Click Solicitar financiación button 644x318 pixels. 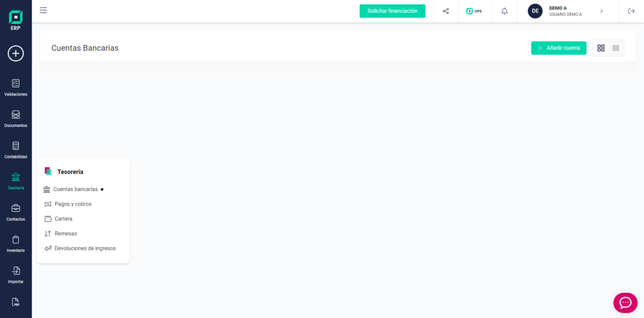click(x=392, y=11)
